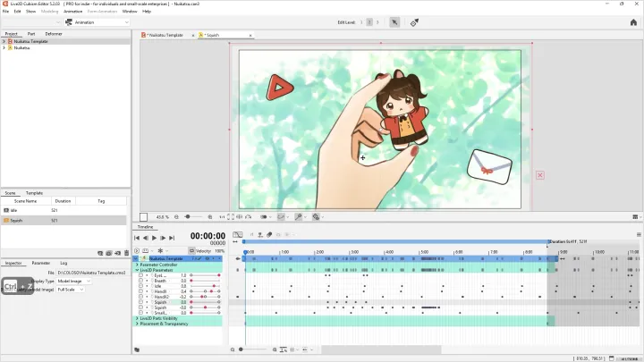Expand the Nuikatsu project tree item
Viewport: 644px width, 362px height.
(x=4, y=48)
